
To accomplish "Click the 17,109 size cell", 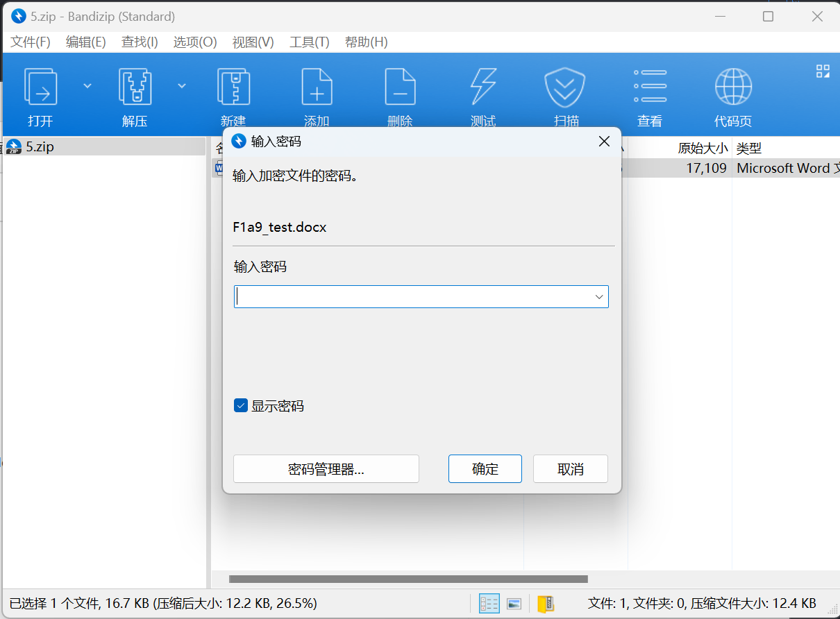I will tap(706, 168).
